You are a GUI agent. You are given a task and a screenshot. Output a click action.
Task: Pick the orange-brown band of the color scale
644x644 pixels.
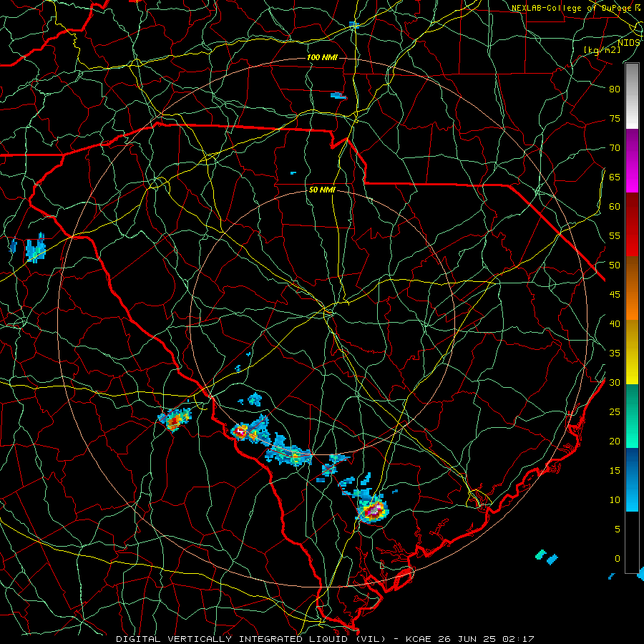(x=632, y=288)
